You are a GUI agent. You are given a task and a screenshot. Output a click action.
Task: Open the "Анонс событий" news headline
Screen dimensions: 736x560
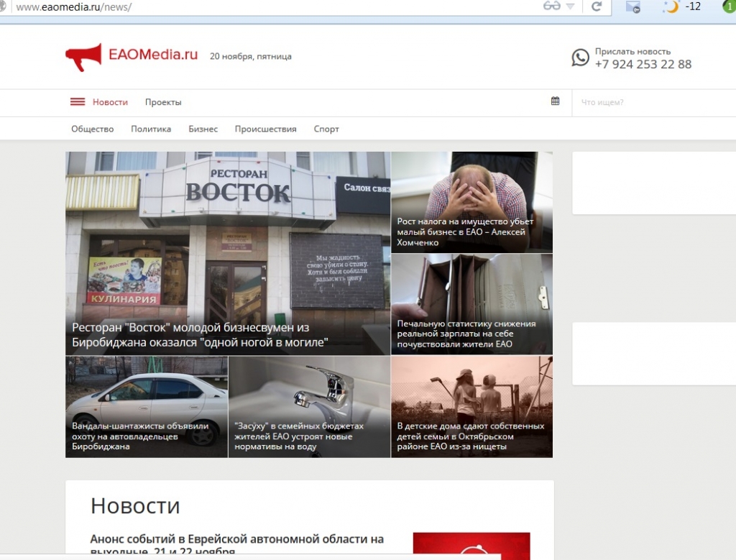tap(236, 538)
